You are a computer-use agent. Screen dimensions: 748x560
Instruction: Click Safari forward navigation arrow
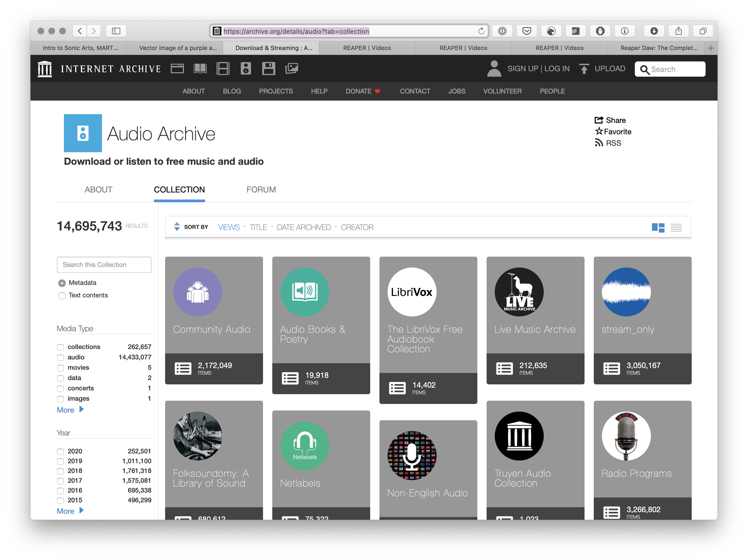coord(94,31)
